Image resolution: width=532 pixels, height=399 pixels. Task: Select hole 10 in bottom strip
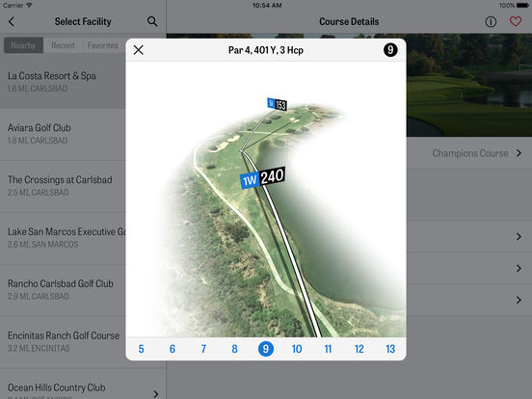297,349
